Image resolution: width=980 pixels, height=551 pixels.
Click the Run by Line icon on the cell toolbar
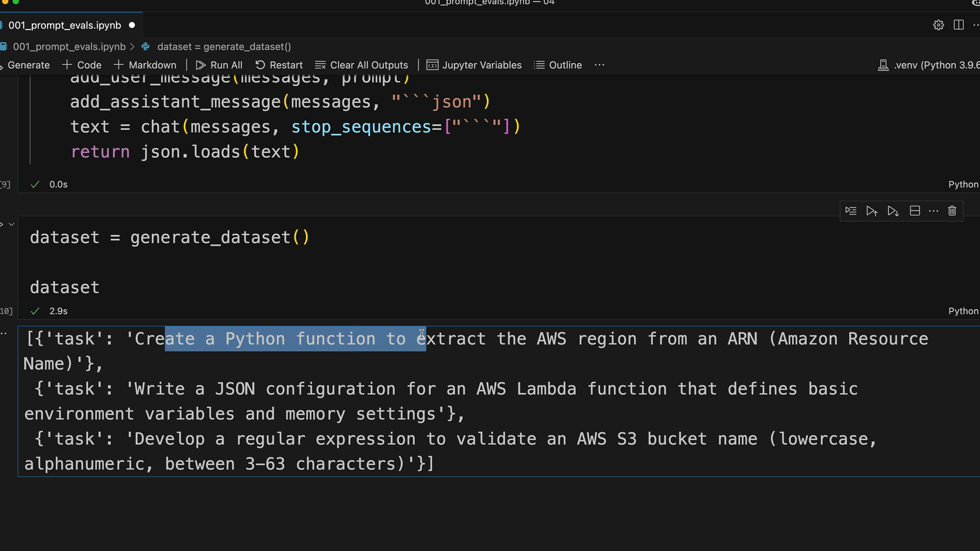click(x=850, y=211)
